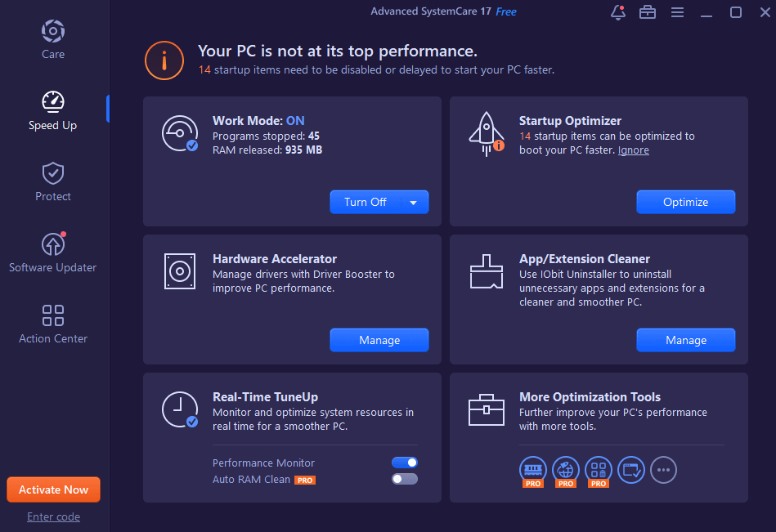Viewport: 776px width, 532px height.
Task: Click the orange warning info circle
Action: coord(164,60)
